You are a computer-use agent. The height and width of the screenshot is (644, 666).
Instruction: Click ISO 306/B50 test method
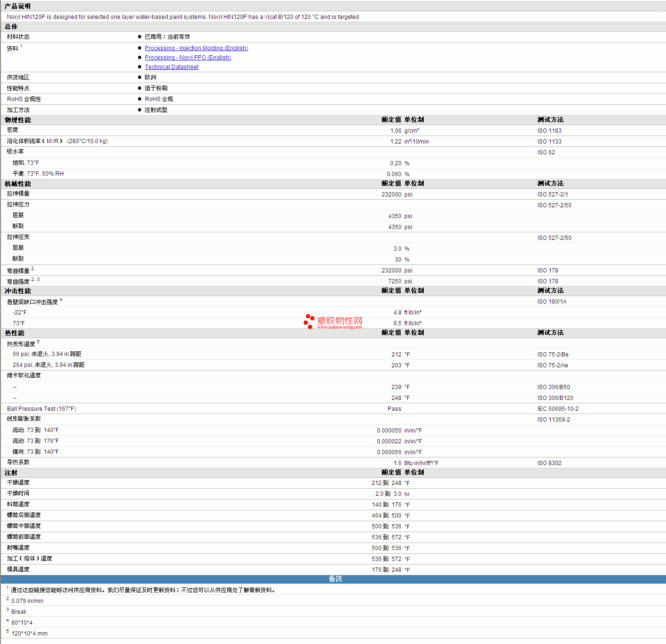point(554,387)
